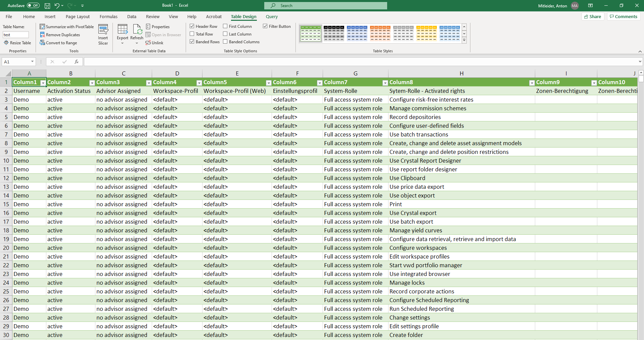Click the Save icon in title bar
This screenshot has width=644, height=340.
tap(47, 6)
